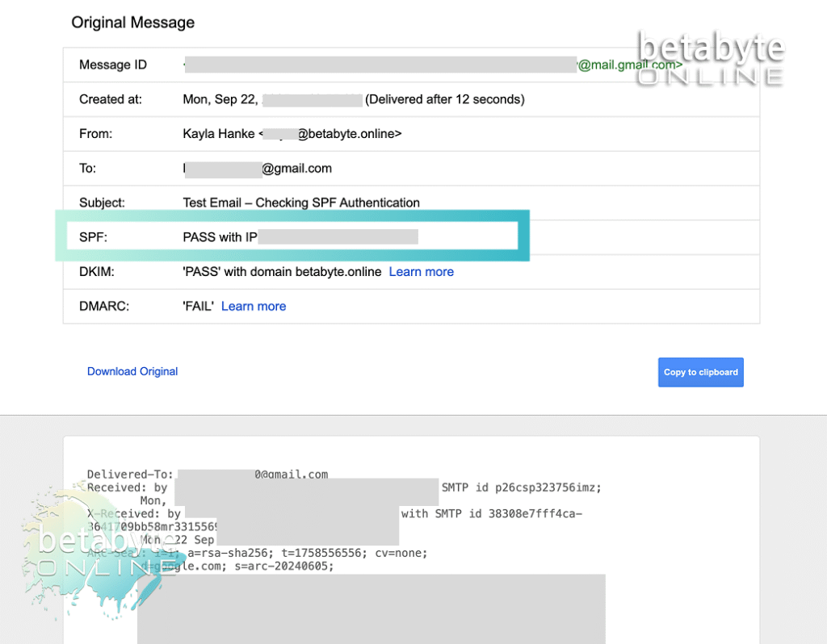827x644 pixels.
Task: Click the Original Message heading
Action: coord(133,23)
